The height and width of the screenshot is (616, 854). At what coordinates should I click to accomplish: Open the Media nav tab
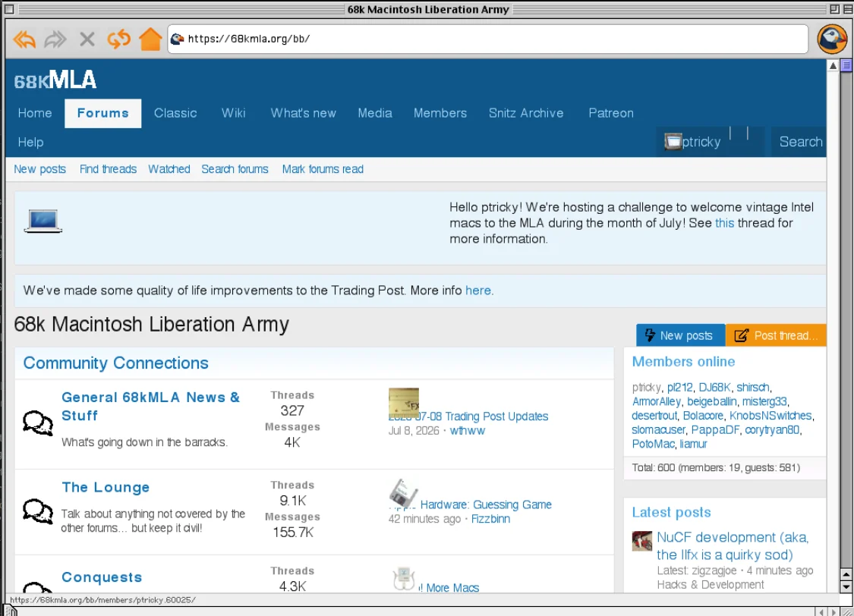coord(375,113)
